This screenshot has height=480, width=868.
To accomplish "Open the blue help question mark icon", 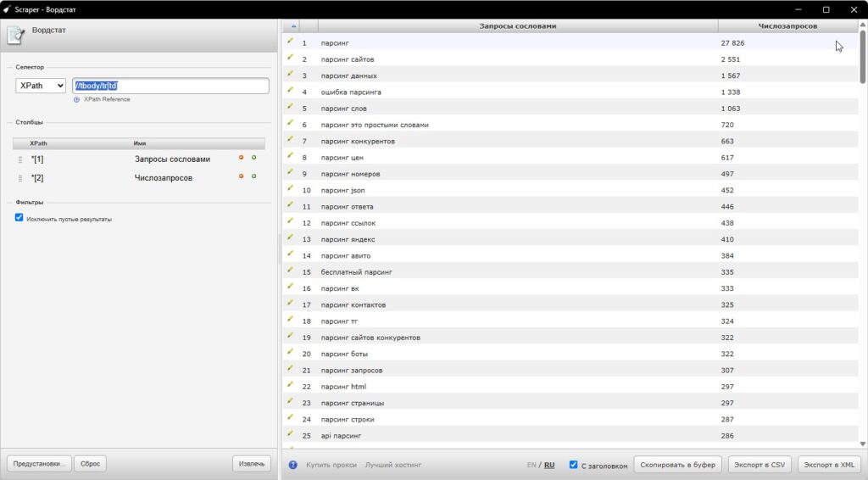I will (292, 465).
